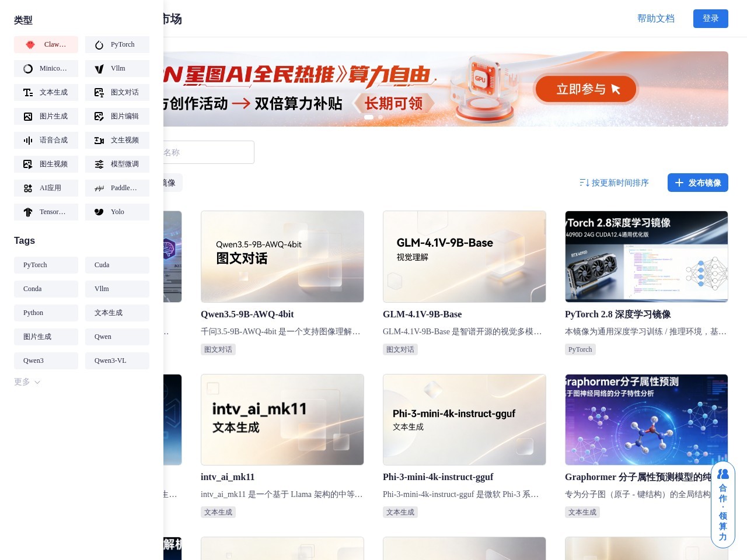Choose the 模型微调 type icon

click(99, 164)
